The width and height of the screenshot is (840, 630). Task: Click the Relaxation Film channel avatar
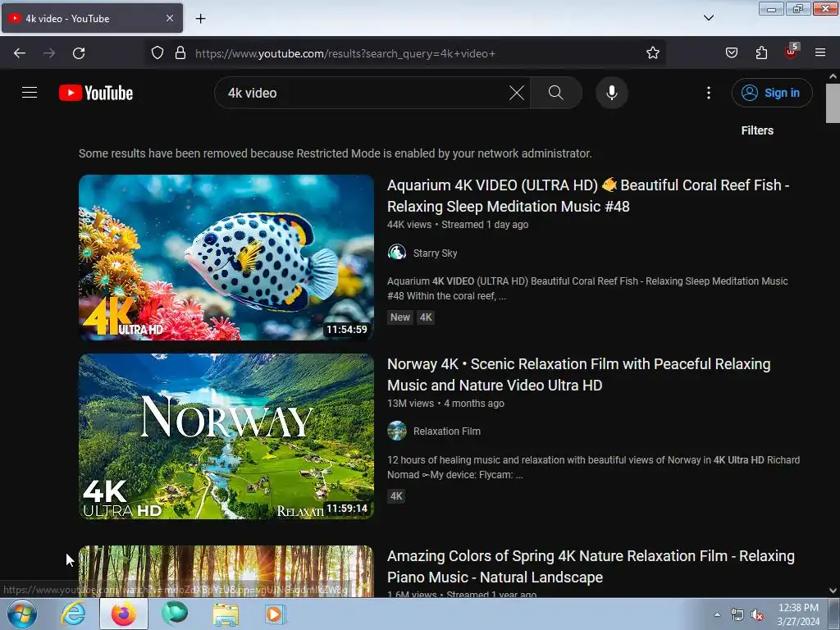click(x=397, y=431)
